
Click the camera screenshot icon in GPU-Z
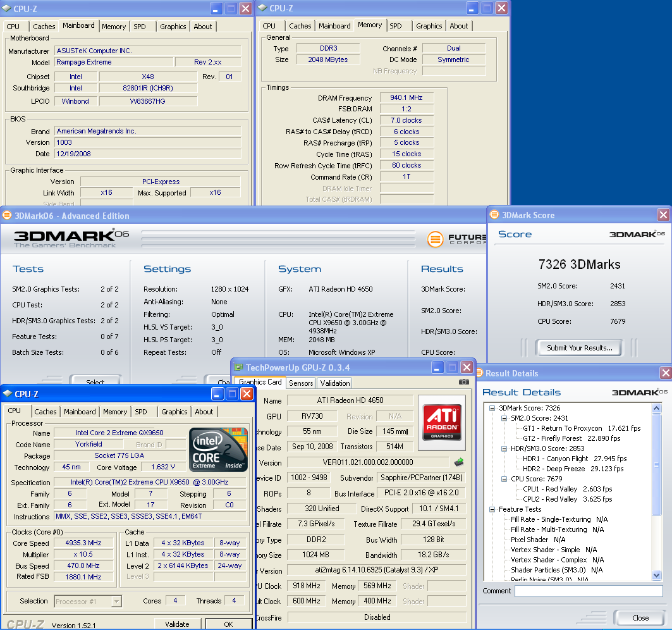[464, 381]
